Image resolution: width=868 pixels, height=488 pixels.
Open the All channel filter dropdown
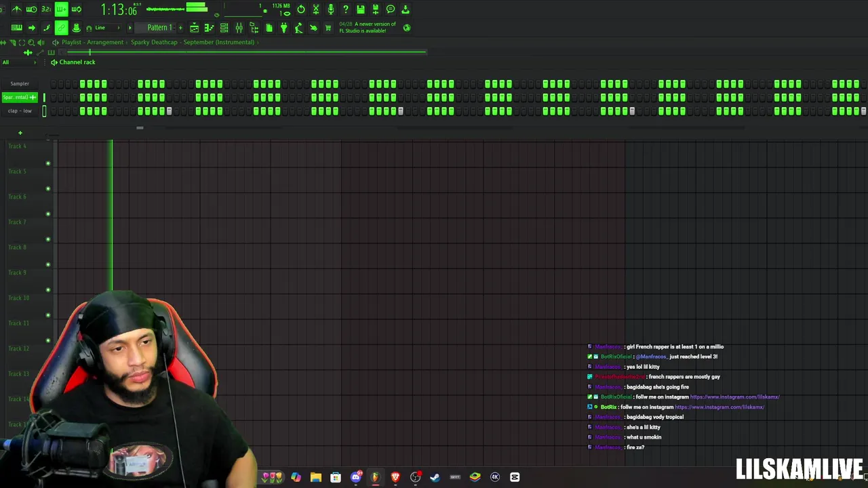pyautogui.click(x=19, y=62)
